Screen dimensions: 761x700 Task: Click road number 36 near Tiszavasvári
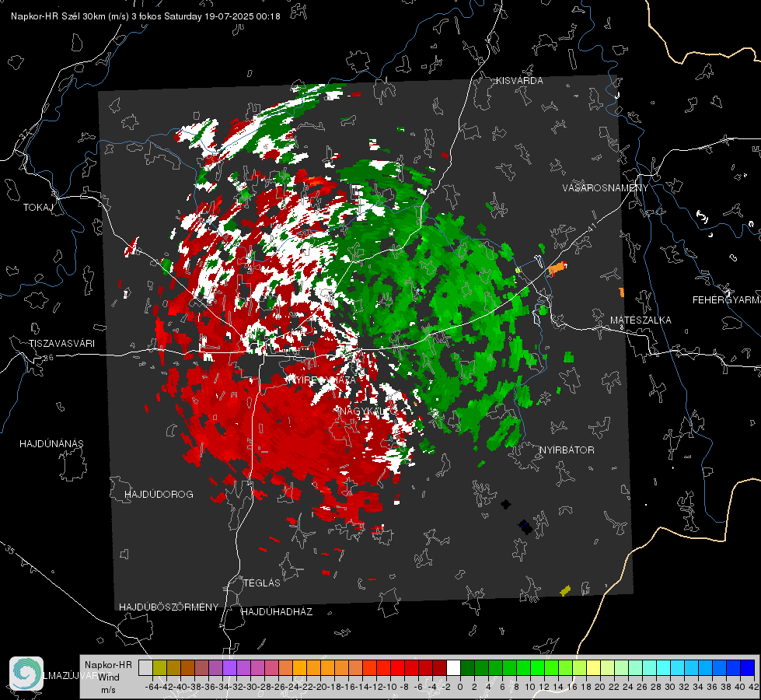pos(48,358)
